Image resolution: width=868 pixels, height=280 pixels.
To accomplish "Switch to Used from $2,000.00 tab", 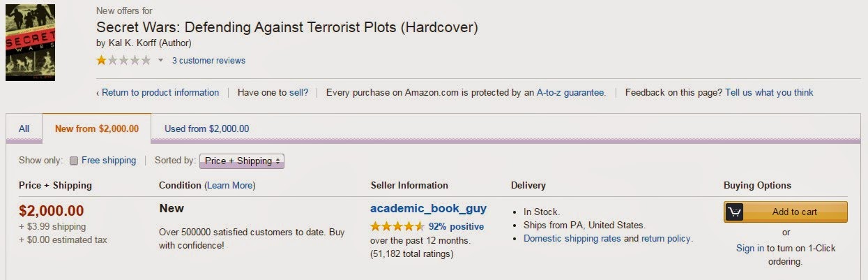I will 206,128.
